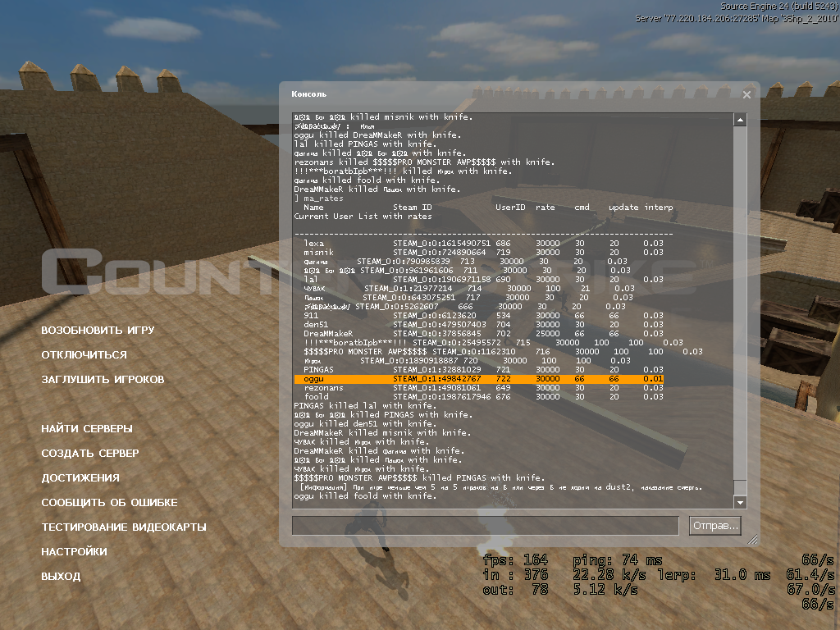Click the console scrollbar thumb
This screenshot has height=630, width=840.
click(x=740, y=488)
